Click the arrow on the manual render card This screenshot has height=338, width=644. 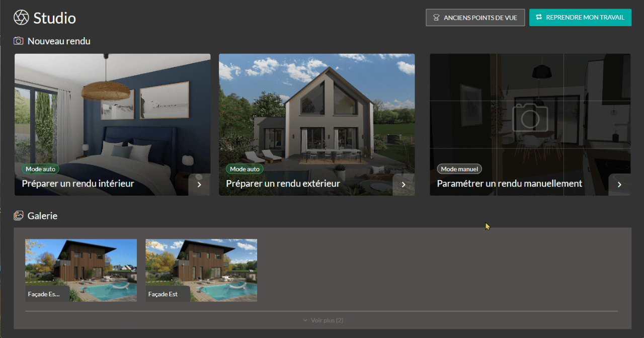coord(619,185)
